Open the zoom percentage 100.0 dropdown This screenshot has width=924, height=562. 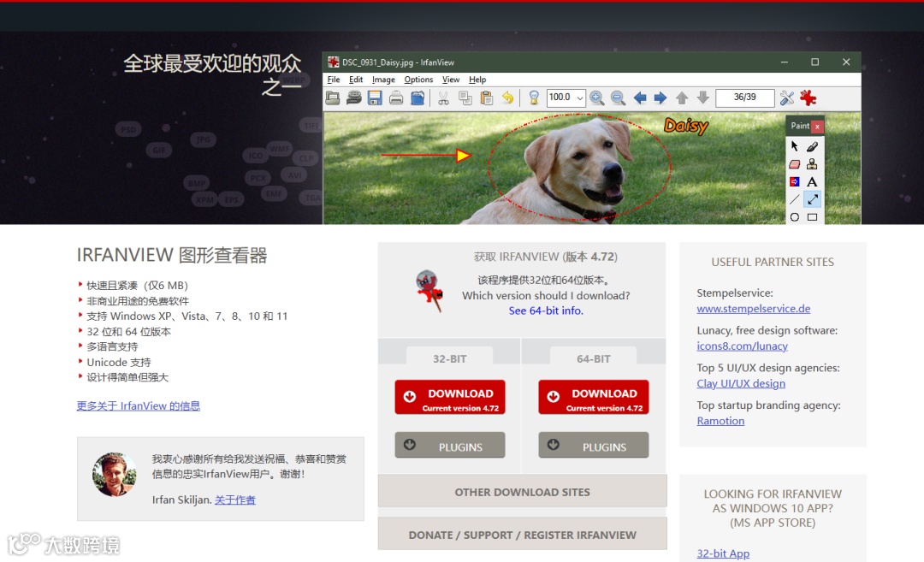580,98
